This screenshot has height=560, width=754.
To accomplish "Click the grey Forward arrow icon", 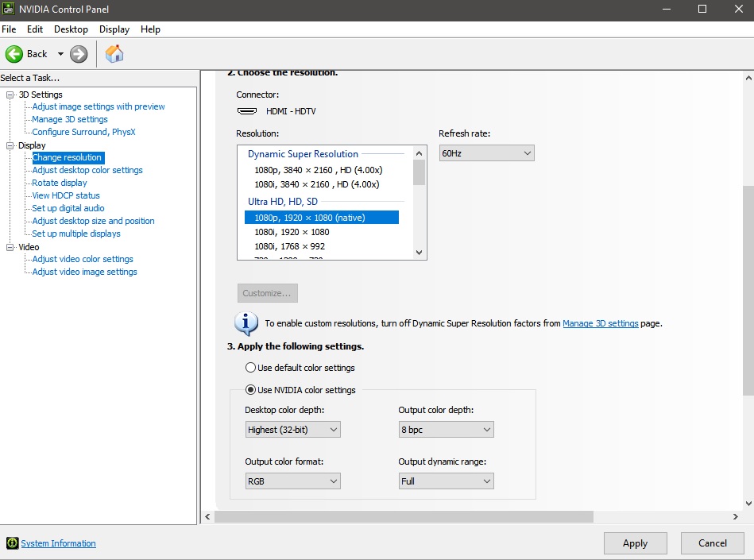I will (79, 54).
